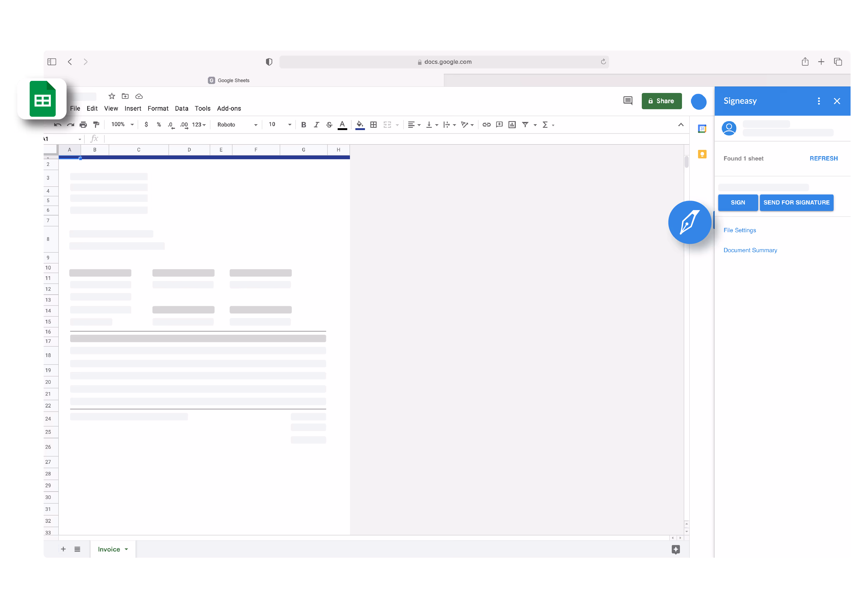Open the Paint format tool
This screenshot has height=608, width=868.
[x=96, y=124]
